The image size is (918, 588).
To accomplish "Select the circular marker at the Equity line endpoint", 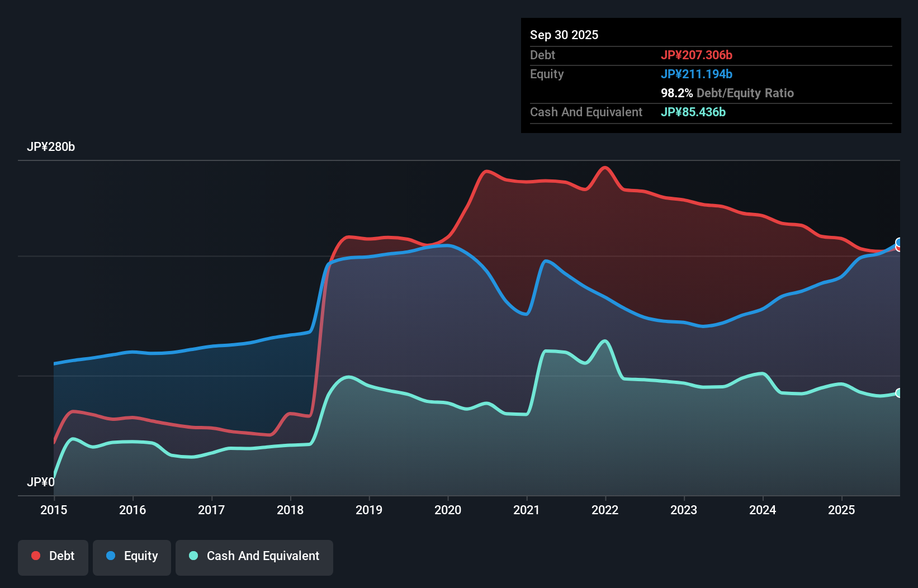I will tap(898, 243).
